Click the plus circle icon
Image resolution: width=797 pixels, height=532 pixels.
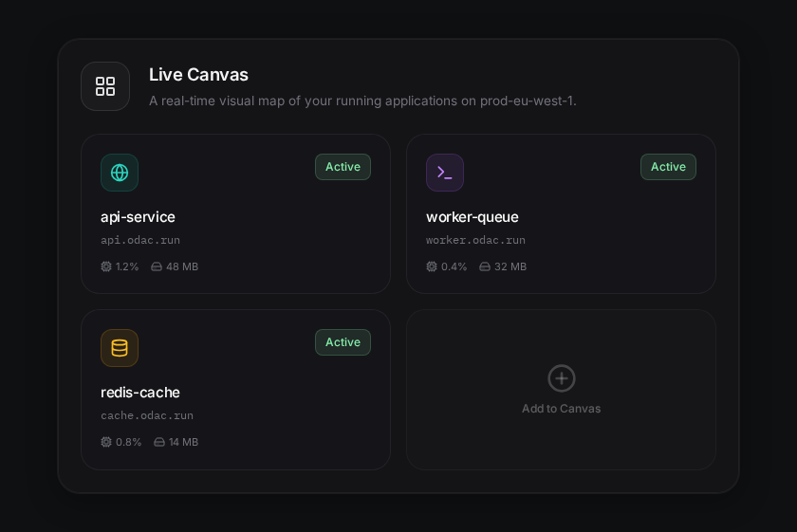pos(561,378)
